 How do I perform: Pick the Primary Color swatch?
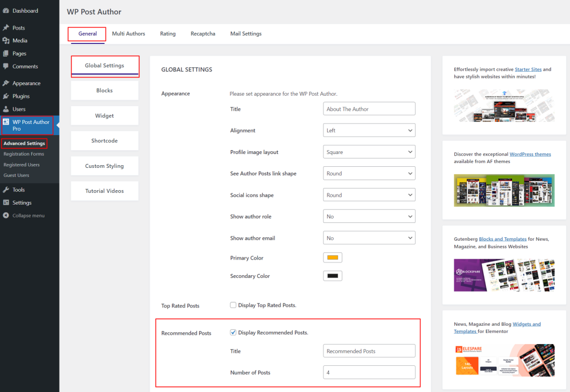333,257
